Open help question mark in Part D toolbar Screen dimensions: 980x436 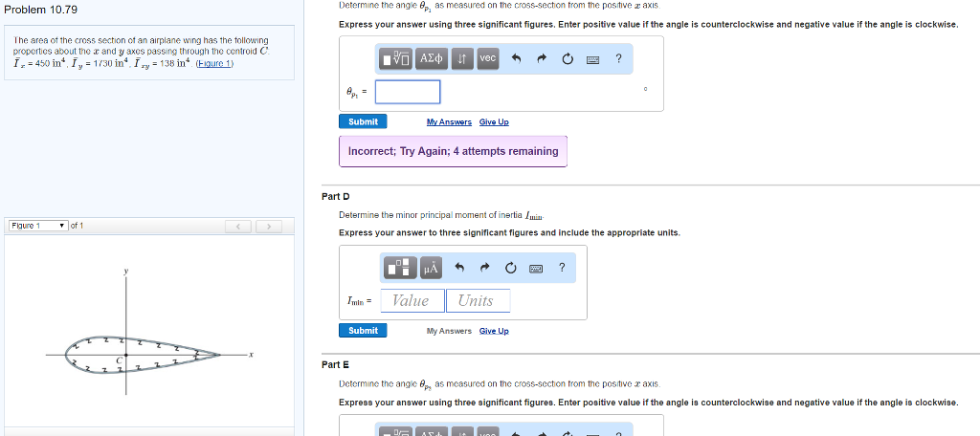(562, 268)
